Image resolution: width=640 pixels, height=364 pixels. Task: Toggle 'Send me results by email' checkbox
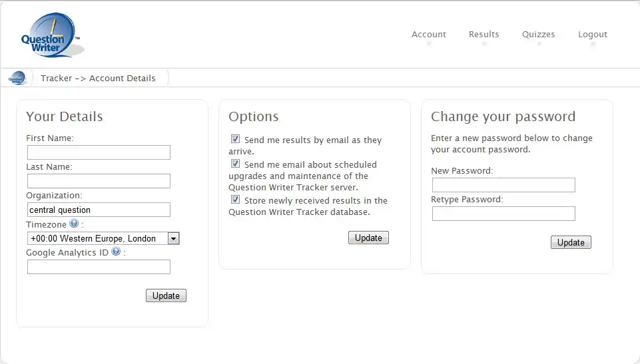pyautogui.click(x=235, y=139)
